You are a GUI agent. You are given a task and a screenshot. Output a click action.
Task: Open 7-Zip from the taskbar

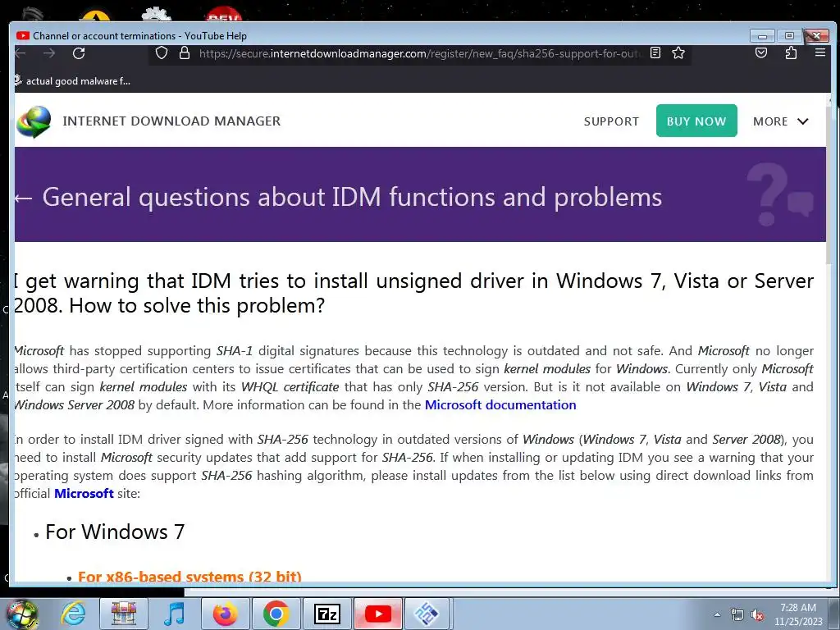326,614
